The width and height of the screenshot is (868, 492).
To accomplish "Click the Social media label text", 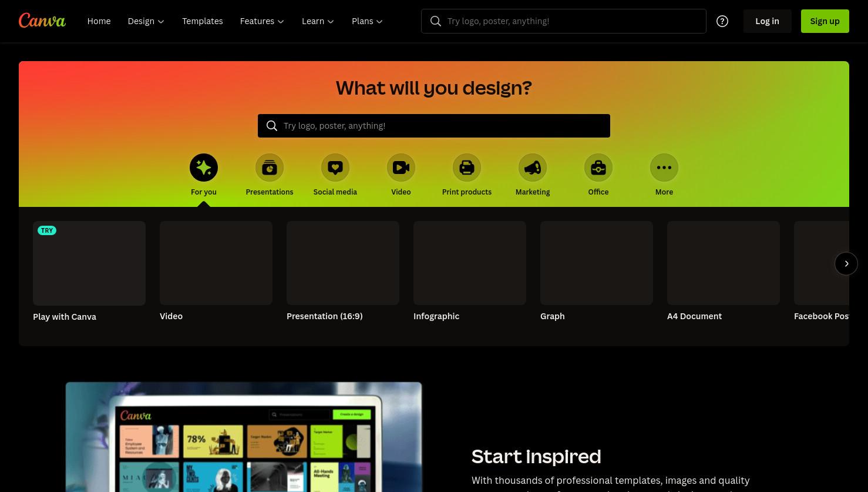I will click(335, 192).
